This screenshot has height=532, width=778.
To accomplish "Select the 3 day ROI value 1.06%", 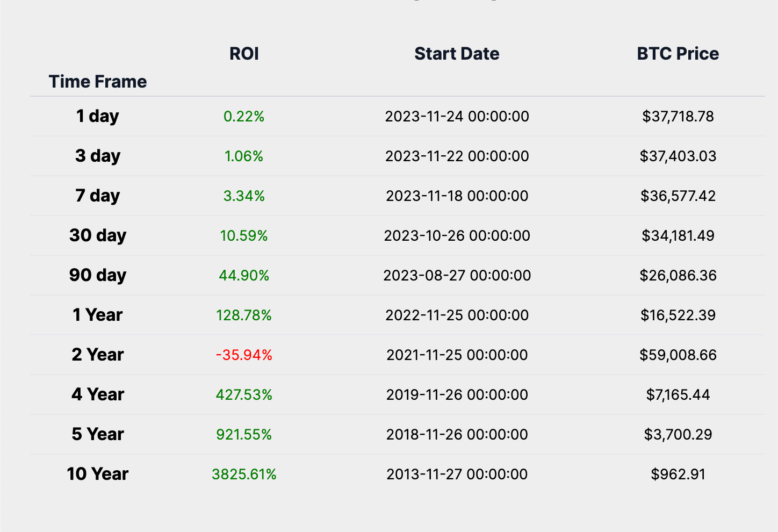I will point(244,156).
